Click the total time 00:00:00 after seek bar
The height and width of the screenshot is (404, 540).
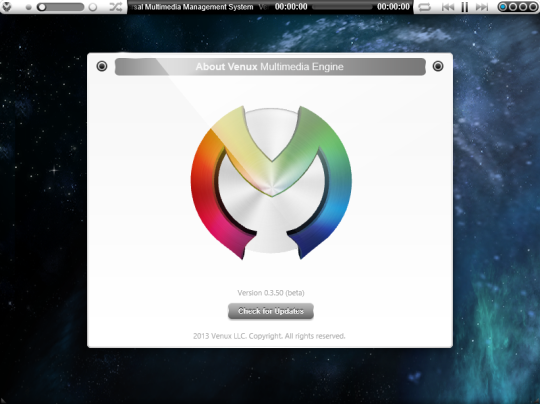click(393, 7)
